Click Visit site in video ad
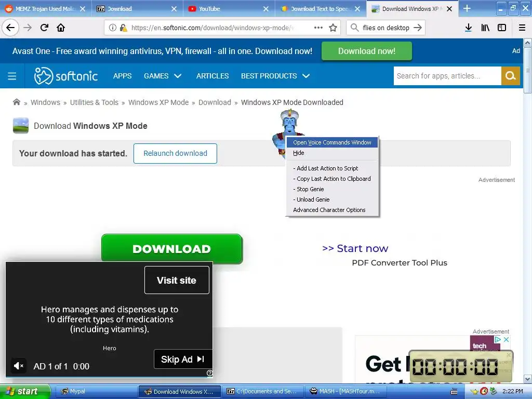Image resolution: width=532 pixels, height=399 pixels. click(x=177, y=280)
